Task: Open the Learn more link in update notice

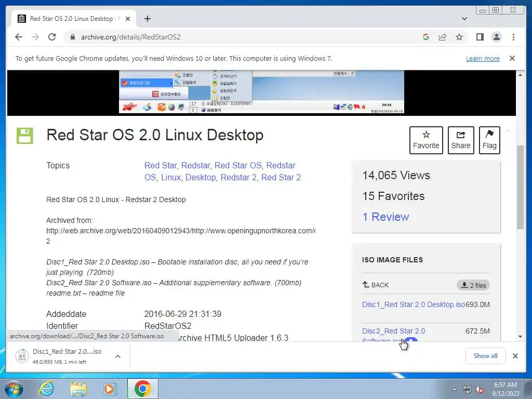Action: (483, 58)
